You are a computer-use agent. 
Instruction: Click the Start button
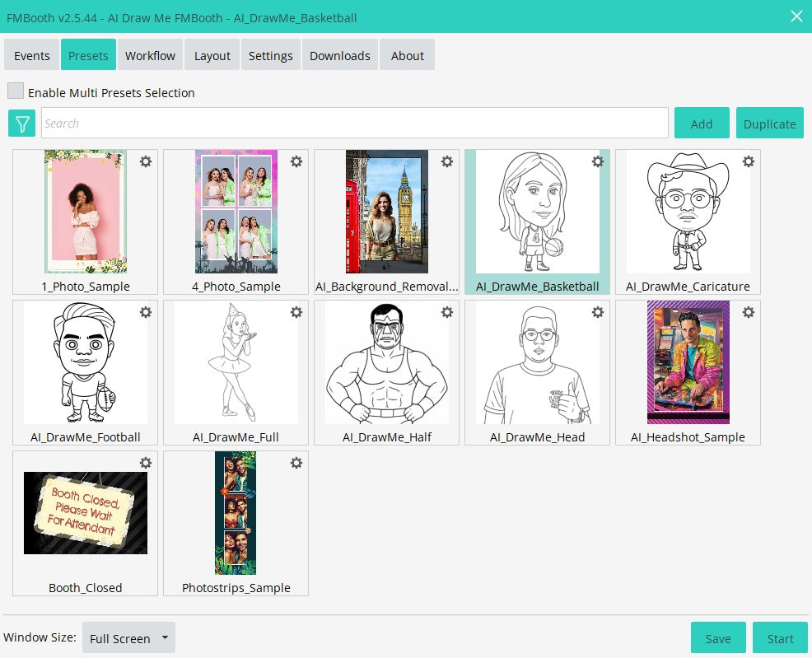coord(780,637)
